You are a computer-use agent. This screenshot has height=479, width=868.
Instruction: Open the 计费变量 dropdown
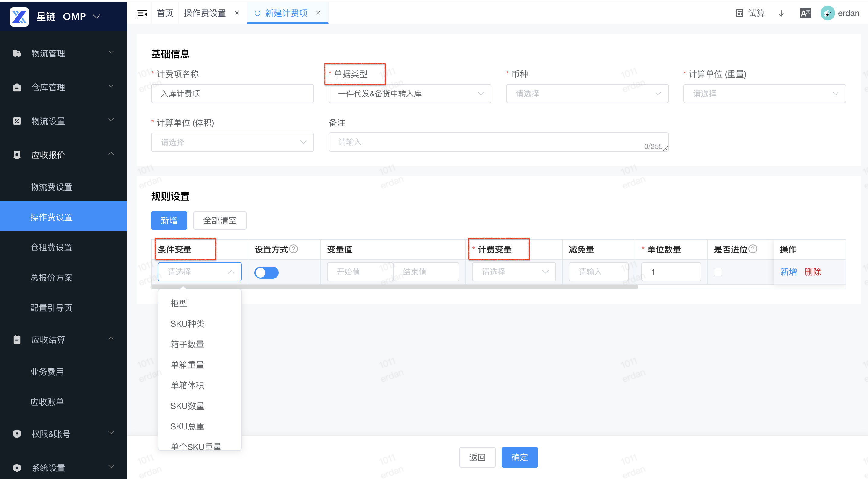click(514, 272)
